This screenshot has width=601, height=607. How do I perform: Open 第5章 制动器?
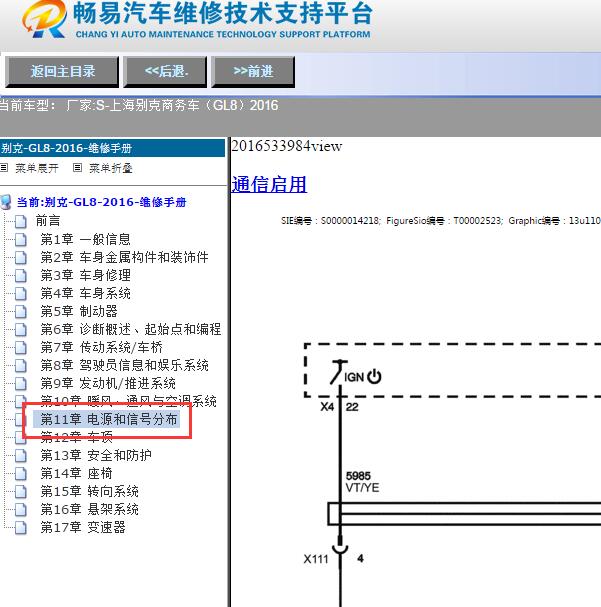click(79, 311)
